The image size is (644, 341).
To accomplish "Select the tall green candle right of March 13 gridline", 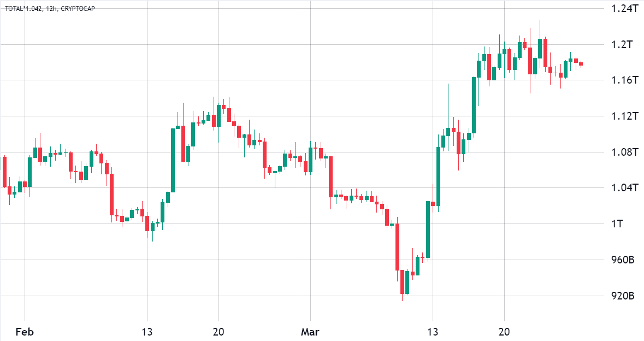I will pyautogui.click(x=438, y=176).
